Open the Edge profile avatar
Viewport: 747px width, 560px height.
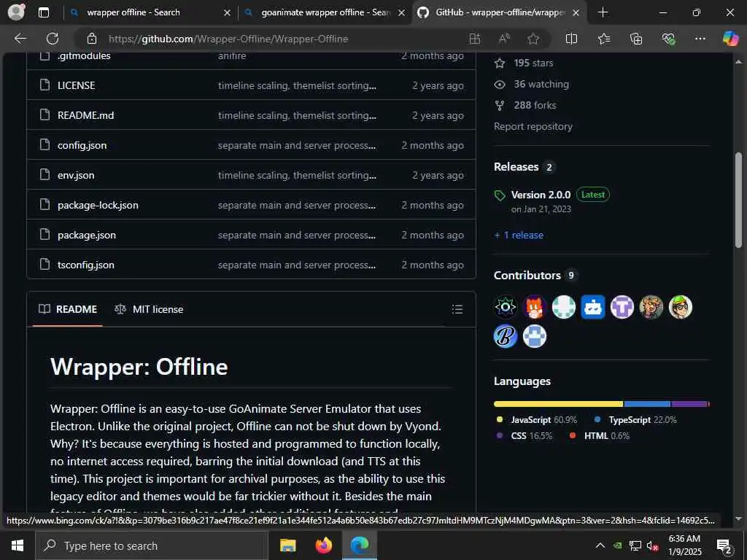16,12
